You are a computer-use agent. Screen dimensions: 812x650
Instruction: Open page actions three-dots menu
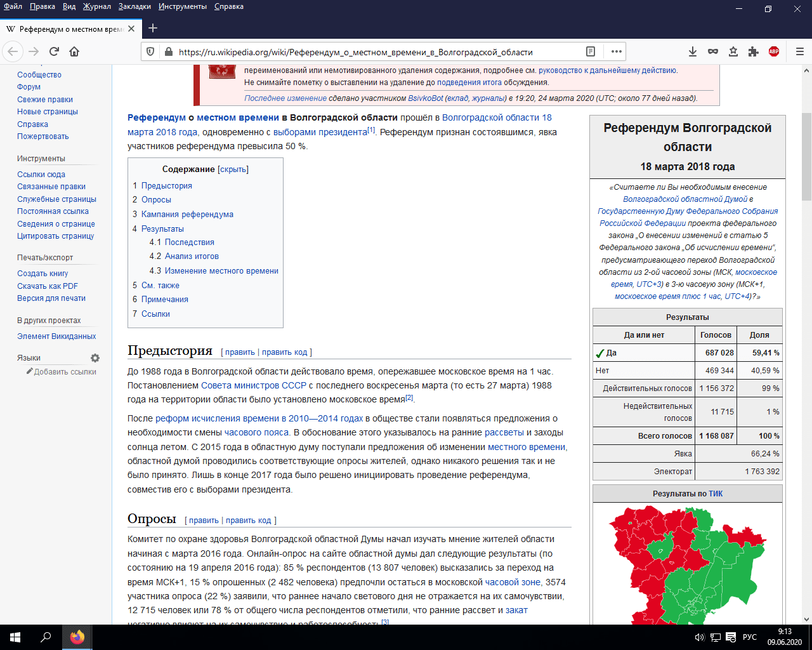(x=616, y=51)
